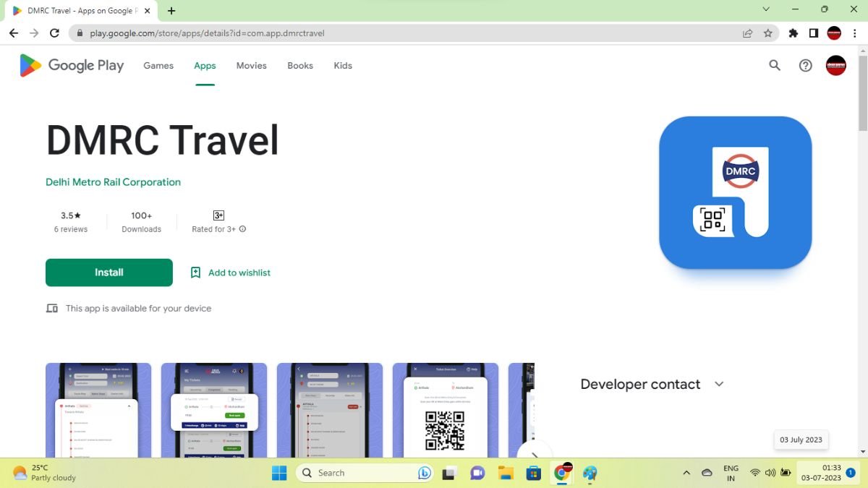Open Chrome profile avatar in toolbar

pyautogui.click(x=834, y=33)
